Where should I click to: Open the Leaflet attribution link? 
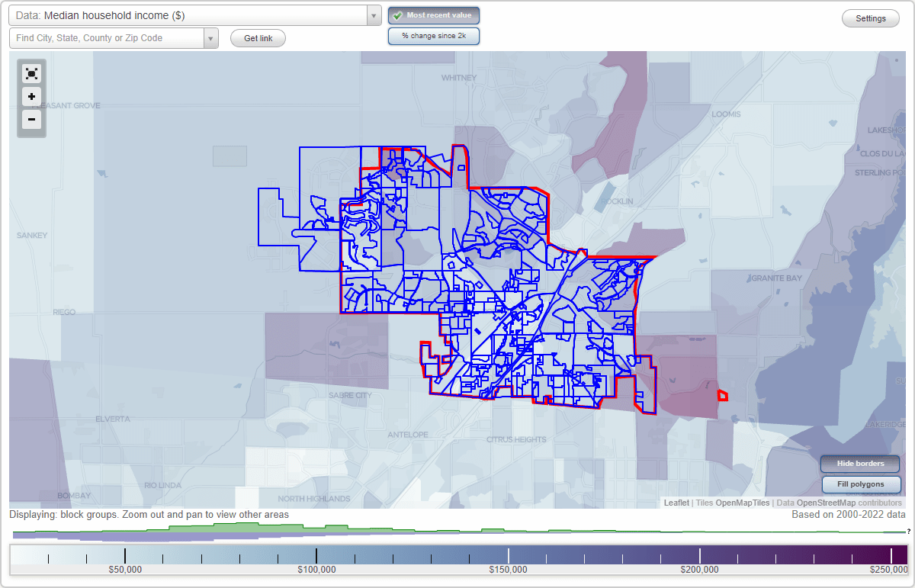676,503
